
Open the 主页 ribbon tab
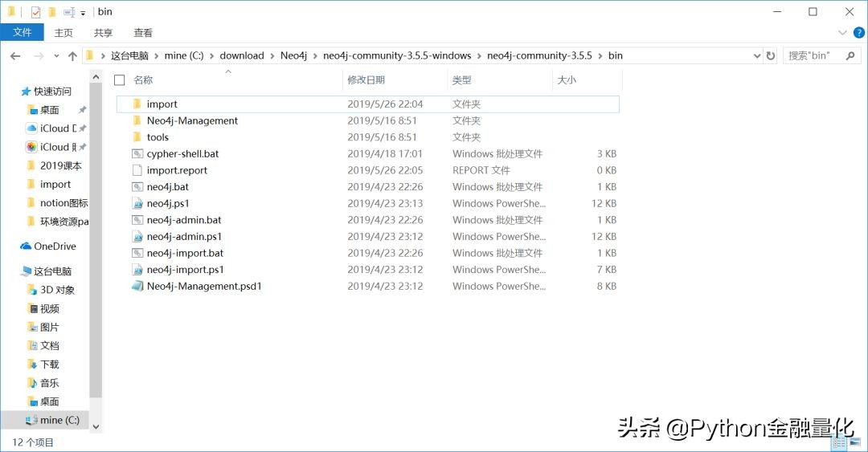point(63,33)
